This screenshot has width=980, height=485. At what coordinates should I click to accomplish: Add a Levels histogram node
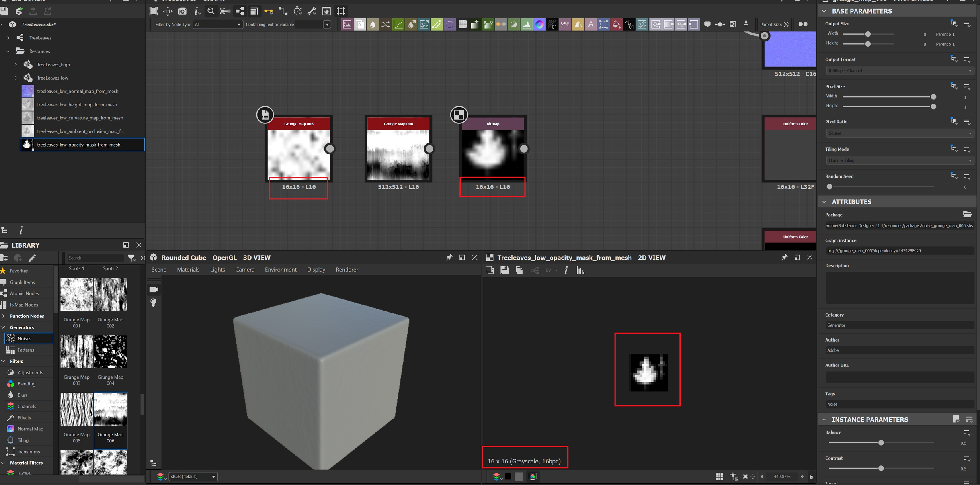pos(526,25)
